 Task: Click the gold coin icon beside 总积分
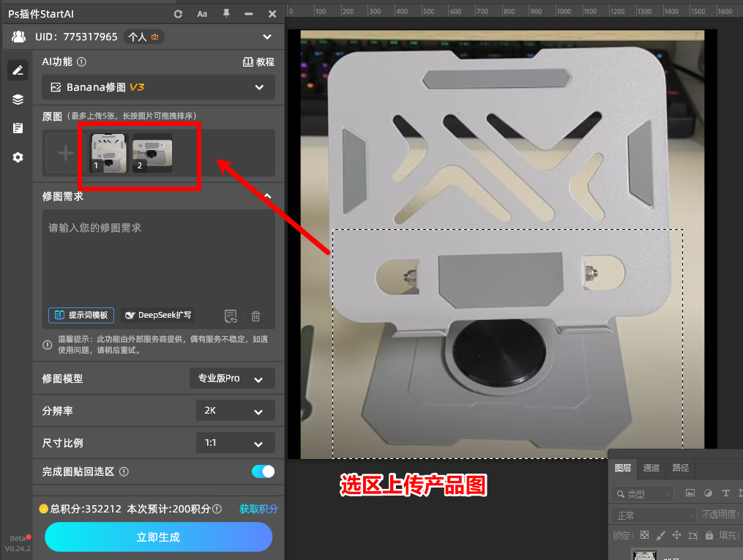pos(44,509)
